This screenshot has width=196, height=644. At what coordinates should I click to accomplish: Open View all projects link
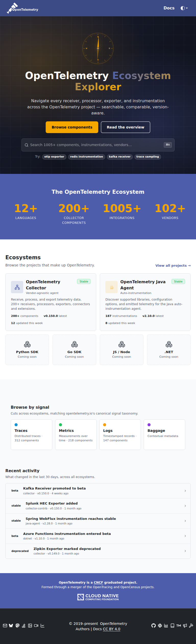[173, 265]
